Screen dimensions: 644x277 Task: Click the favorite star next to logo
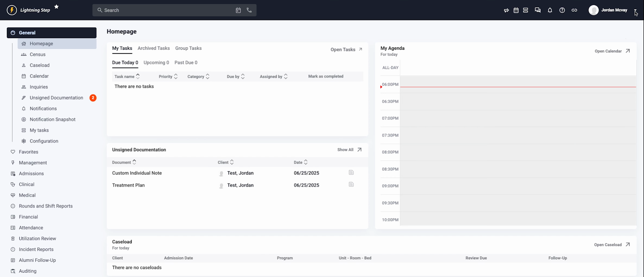pos(56,6)
